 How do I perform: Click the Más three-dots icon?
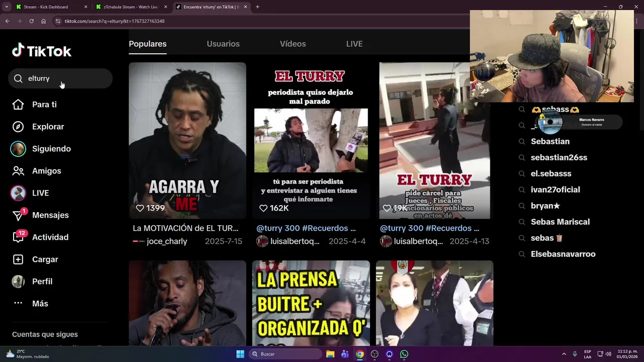[x=18, y=303]
